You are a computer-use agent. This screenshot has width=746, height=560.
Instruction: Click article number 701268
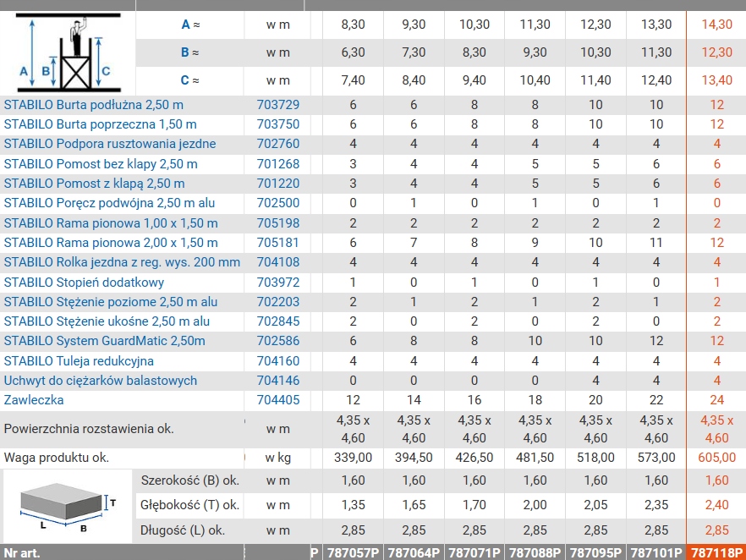point(278,164)
